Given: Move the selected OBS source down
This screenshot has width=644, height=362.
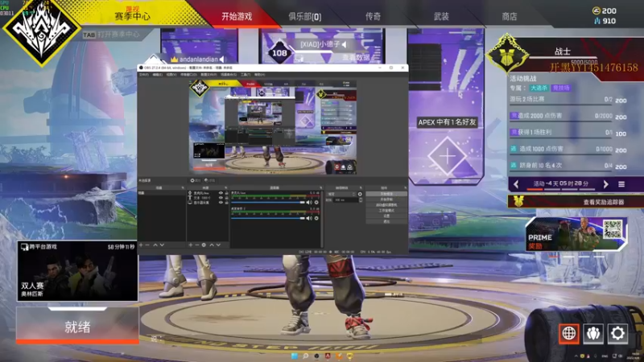Looking at the screenshot, I should [x=218, y=245].
